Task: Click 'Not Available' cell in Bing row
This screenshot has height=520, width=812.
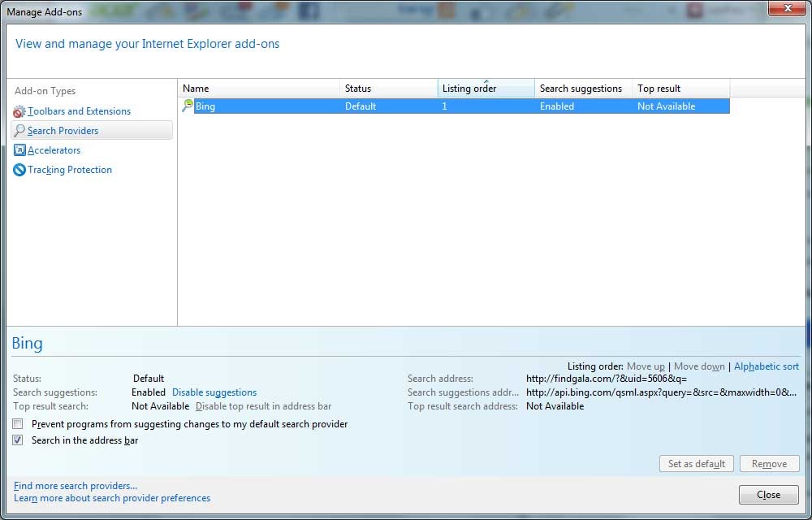Action: click(666, 106)
